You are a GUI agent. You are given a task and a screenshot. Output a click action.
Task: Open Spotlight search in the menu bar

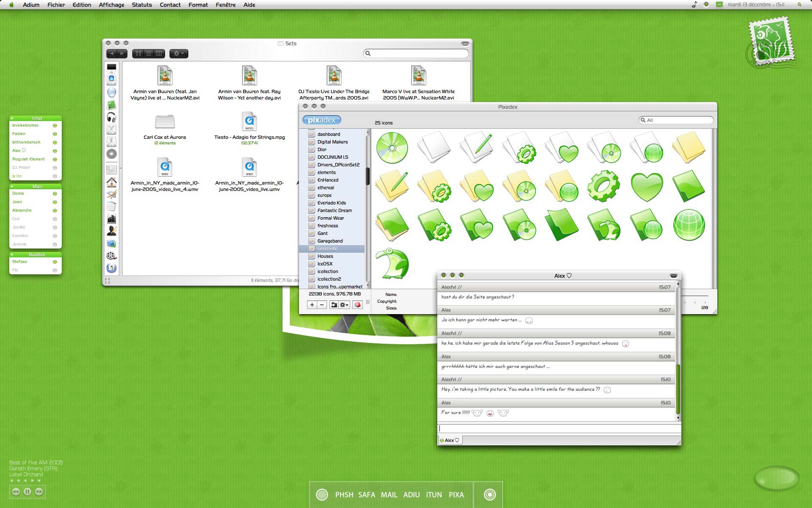click(x=799, y=5)
